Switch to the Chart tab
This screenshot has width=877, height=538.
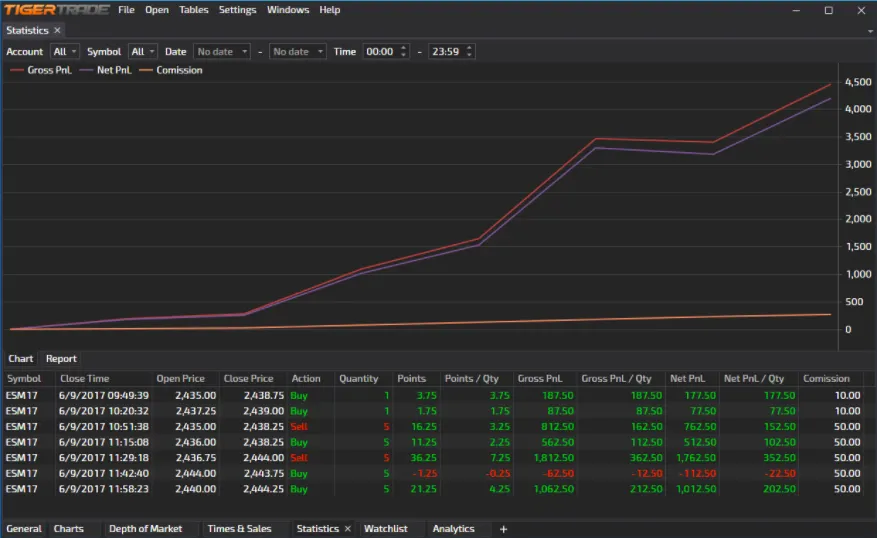coord(21,358)
